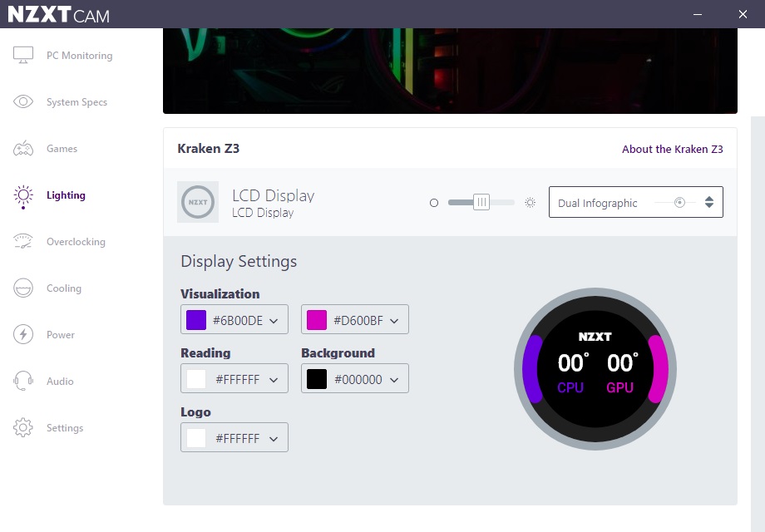The image size is (765, 532).
Task: Switch to Overclocking page
Action: click(x=76, y=241)
